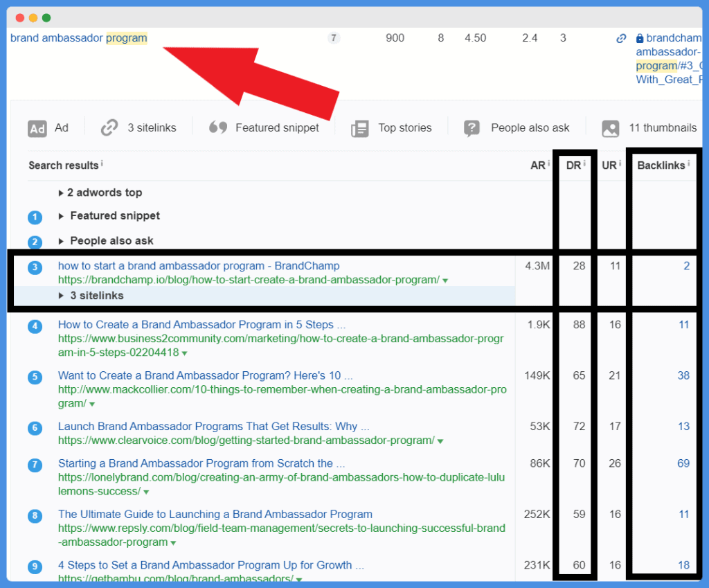Open backlinks count 69 for lonelybrand

(x=683, y=463)
